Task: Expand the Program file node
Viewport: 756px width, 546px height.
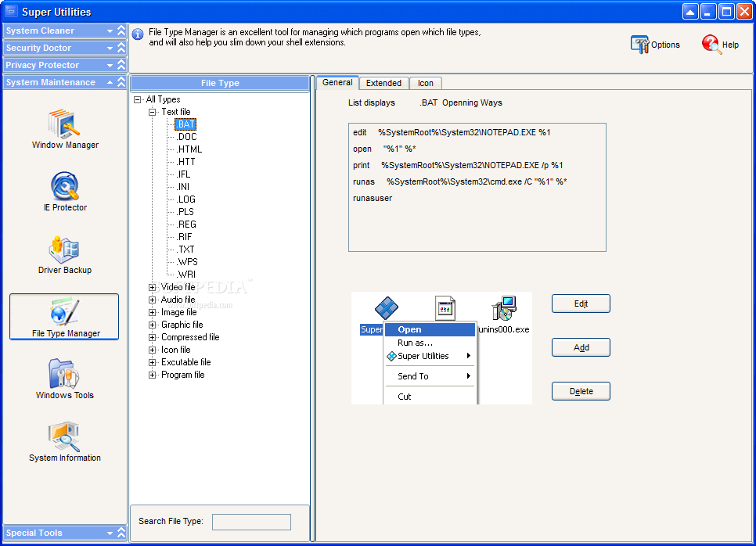Action: (153, 375)
